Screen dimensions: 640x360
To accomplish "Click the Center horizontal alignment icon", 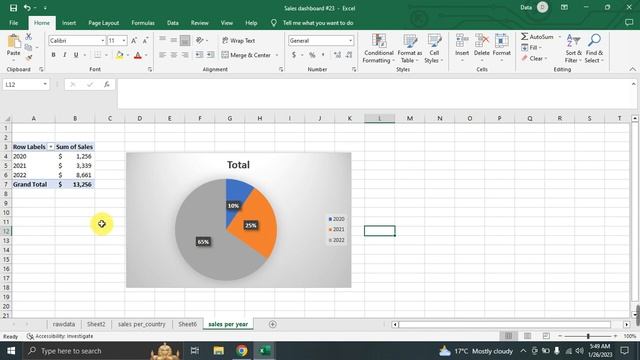I will click(174, 55).
